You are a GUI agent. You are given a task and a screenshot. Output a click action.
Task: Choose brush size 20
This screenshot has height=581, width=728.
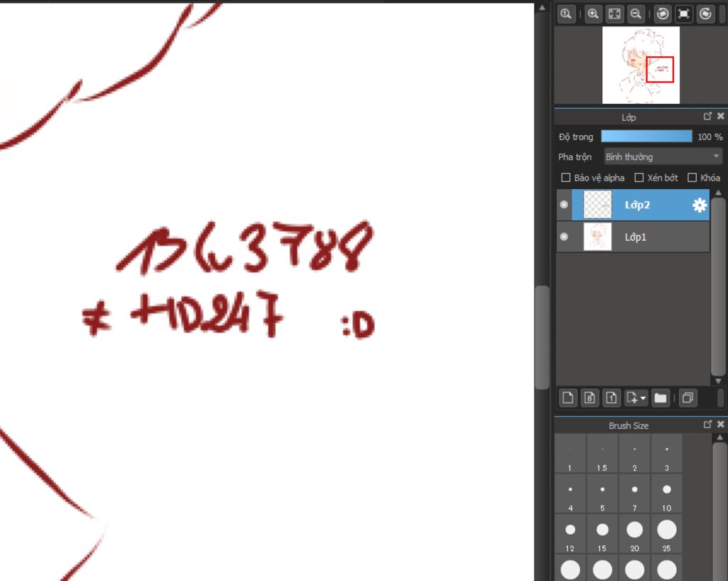pos(635,534)
